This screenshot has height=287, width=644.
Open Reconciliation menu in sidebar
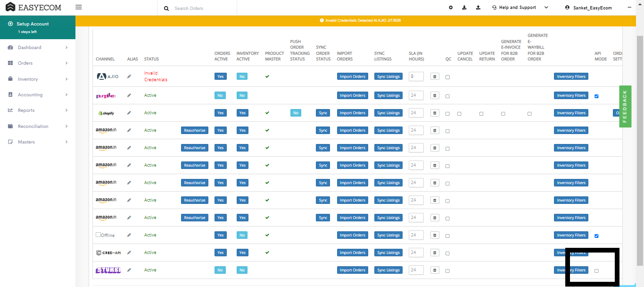38,127
